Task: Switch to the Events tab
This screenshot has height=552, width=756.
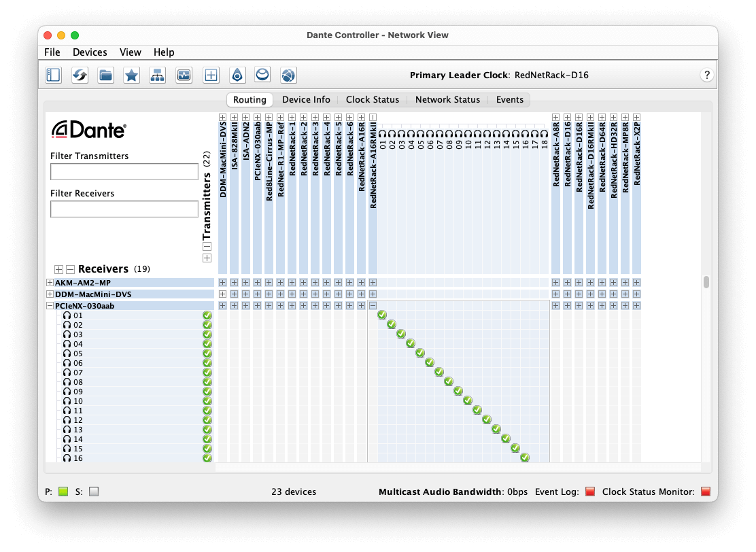Action: pyautogui.click(x=510, y=100)
